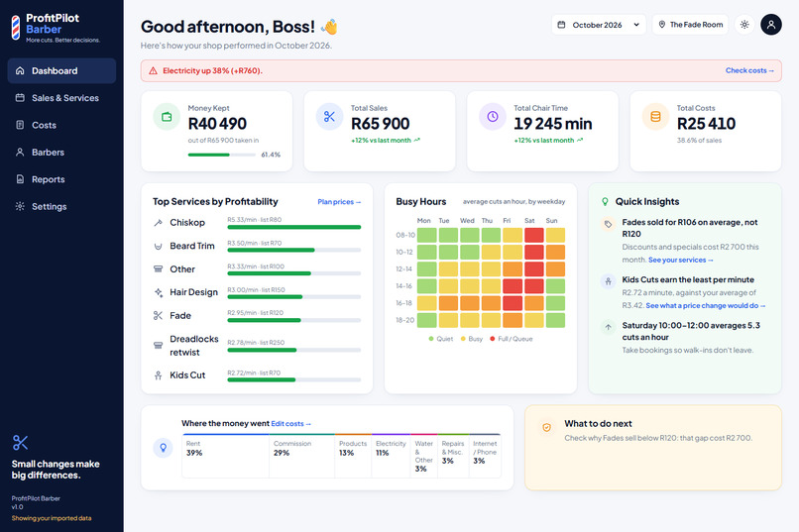Image resolution: width=799 pixels, height=532 pixels.
Task: Open Settings from the sidebar
Action: (x=61, y=206)
